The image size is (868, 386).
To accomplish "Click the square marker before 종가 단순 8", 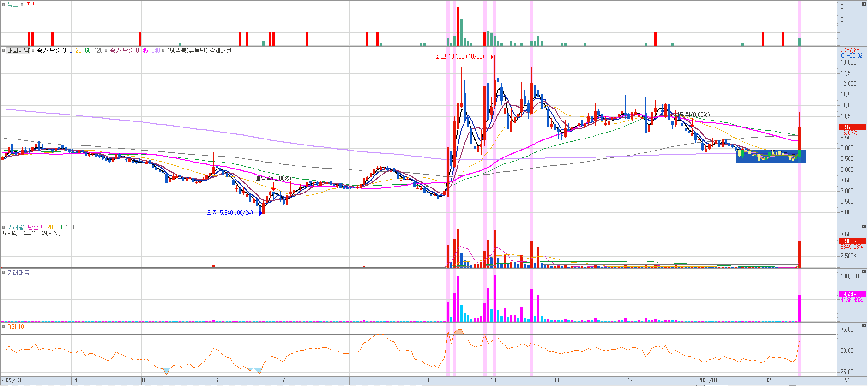I will (x=106, y=50).
